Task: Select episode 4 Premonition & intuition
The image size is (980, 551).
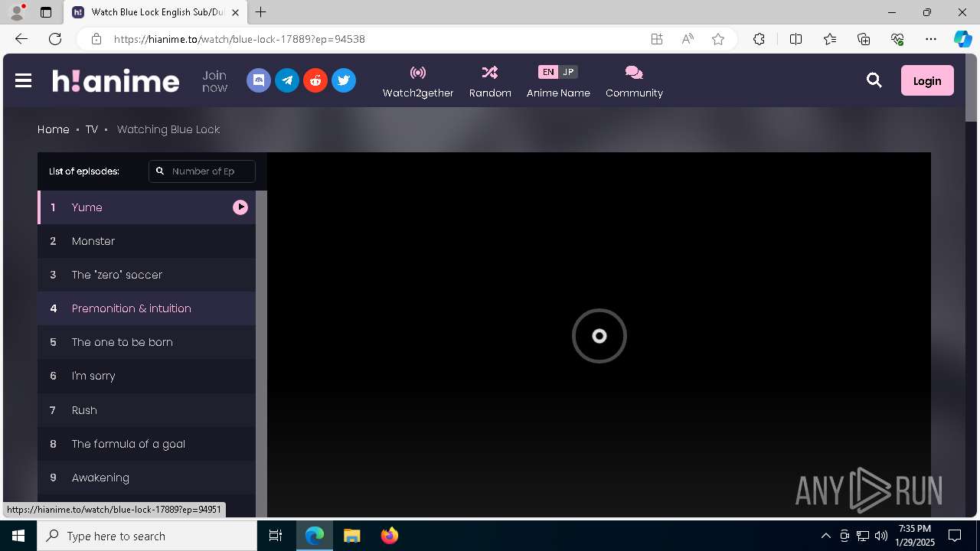Action: pyautogui.click(x=146, y=308)
